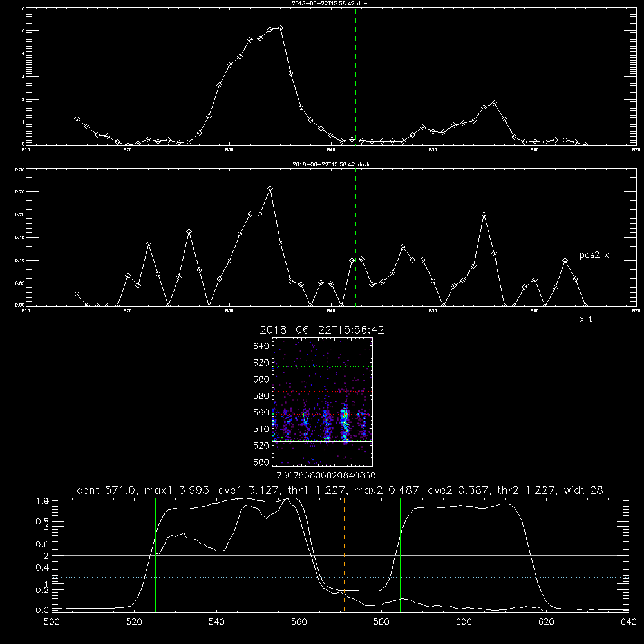Viewport: 644px width, 644px height.
Task: Click the right green dashed line in the dusk plot
Action: click(x=355, y=238)
